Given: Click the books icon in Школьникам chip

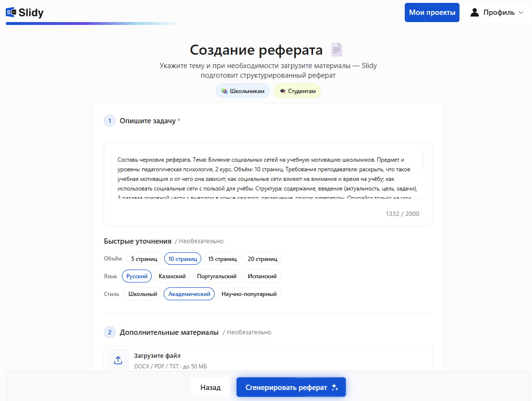Looking at the screenshot, I should (x=224, y=91).
